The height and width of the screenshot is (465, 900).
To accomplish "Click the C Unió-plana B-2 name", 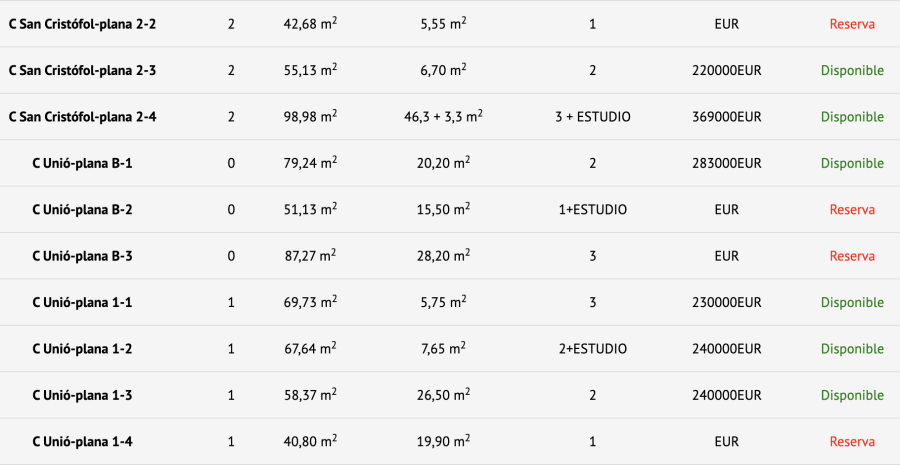I will click(x=82, y=210).
